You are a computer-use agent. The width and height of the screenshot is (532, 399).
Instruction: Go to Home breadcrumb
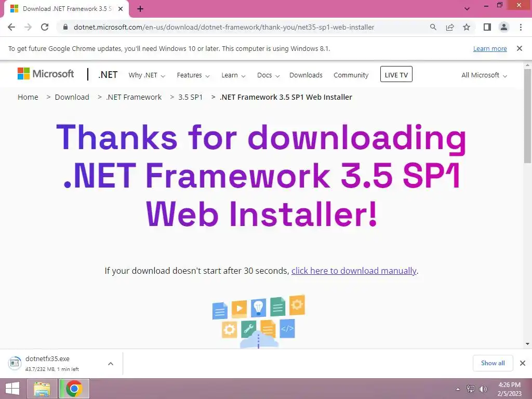coord(28,97)
